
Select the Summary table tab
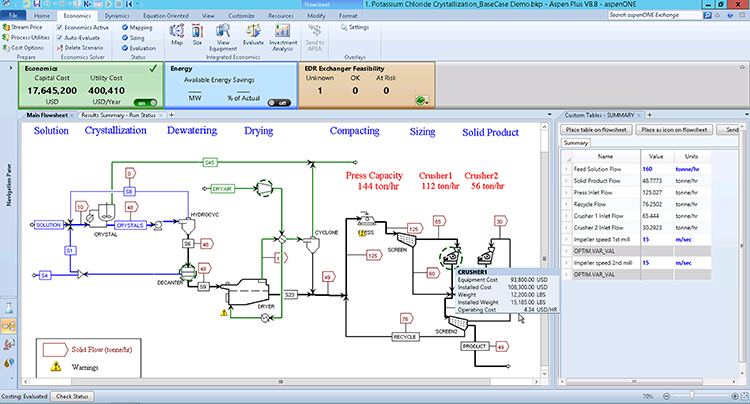click(575, 143)
